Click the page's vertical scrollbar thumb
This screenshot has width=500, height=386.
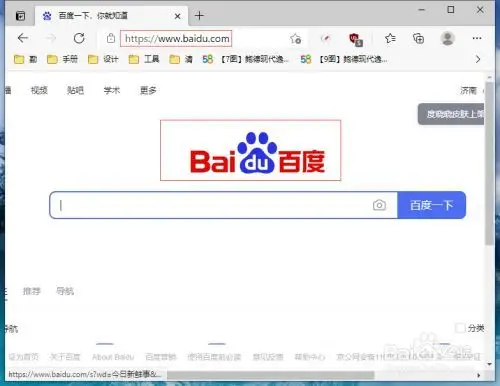489,163
